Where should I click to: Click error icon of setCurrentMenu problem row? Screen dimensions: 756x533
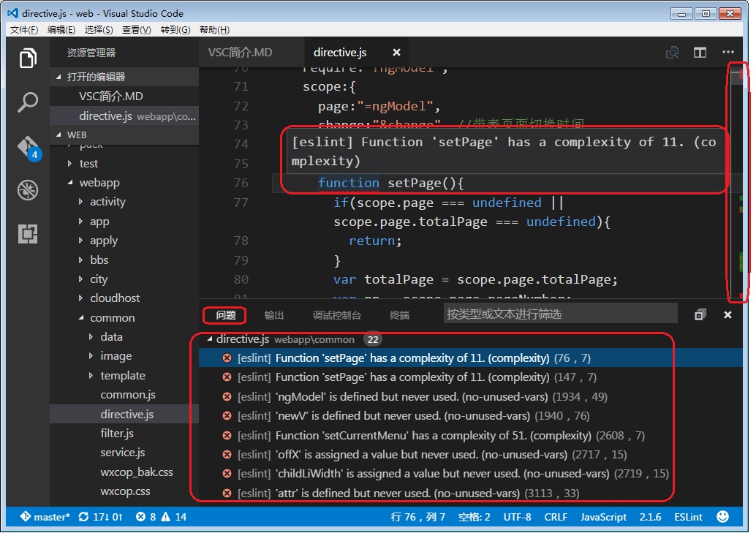click(x=227, y=435)
